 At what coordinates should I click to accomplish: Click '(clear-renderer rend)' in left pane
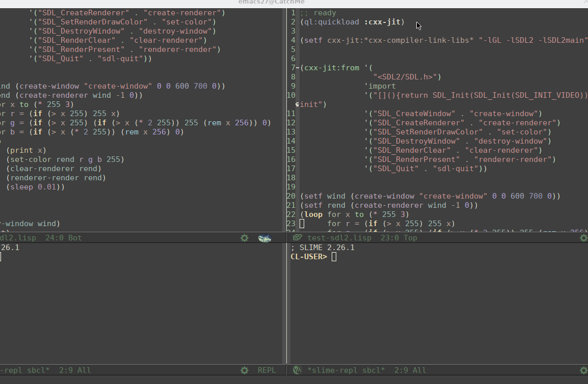(x=54, y=169)
